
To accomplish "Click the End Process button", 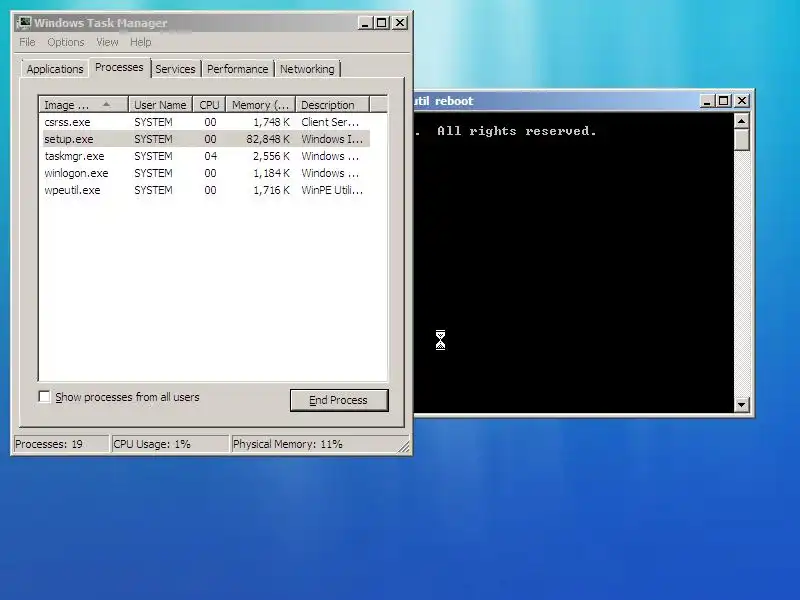I will (339, 400).
